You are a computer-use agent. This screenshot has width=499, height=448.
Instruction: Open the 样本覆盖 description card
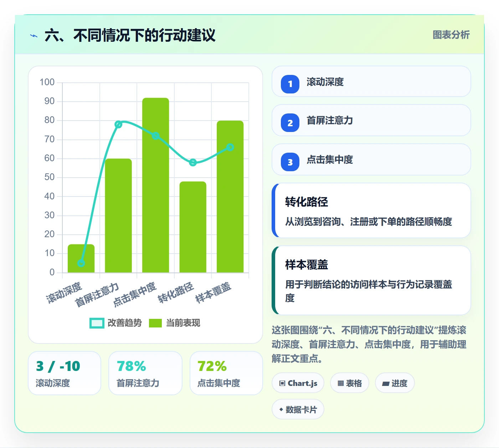coord(371,280)
